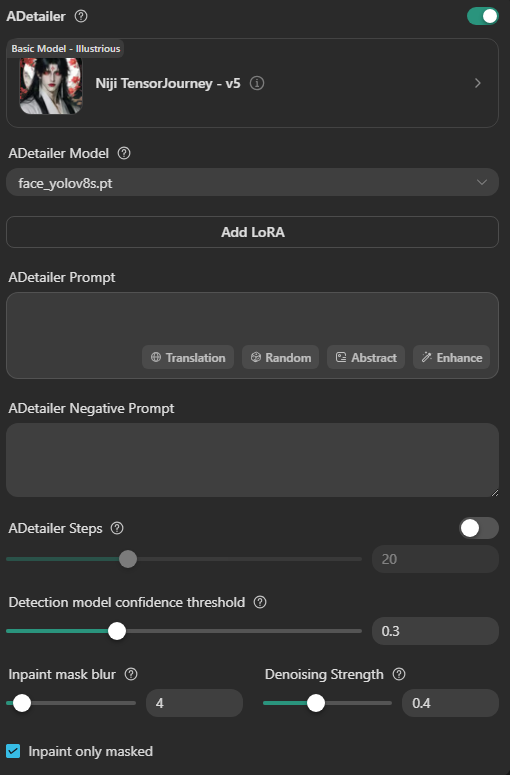Uncheck Inpaint only masked checkbox
Image resolution: width=510 pixels, height=775 pixels.
[13, 751]
